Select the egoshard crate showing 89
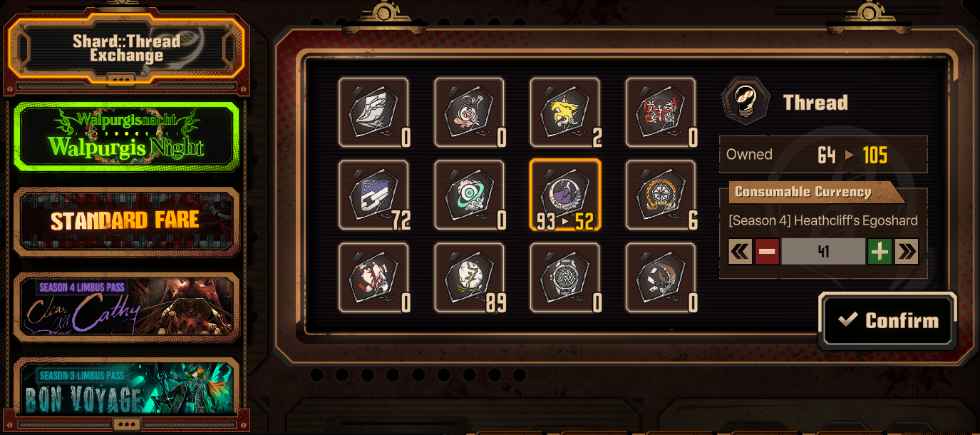 click(x=469, y=277)
